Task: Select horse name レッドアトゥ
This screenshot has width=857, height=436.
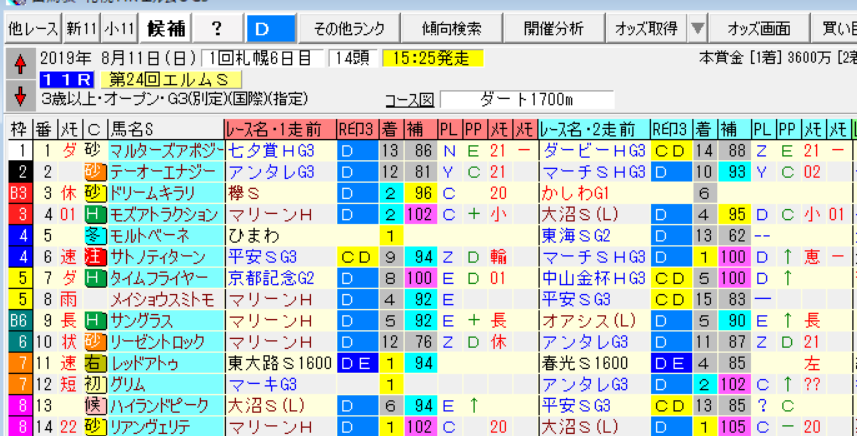Action: coord(166,364)
